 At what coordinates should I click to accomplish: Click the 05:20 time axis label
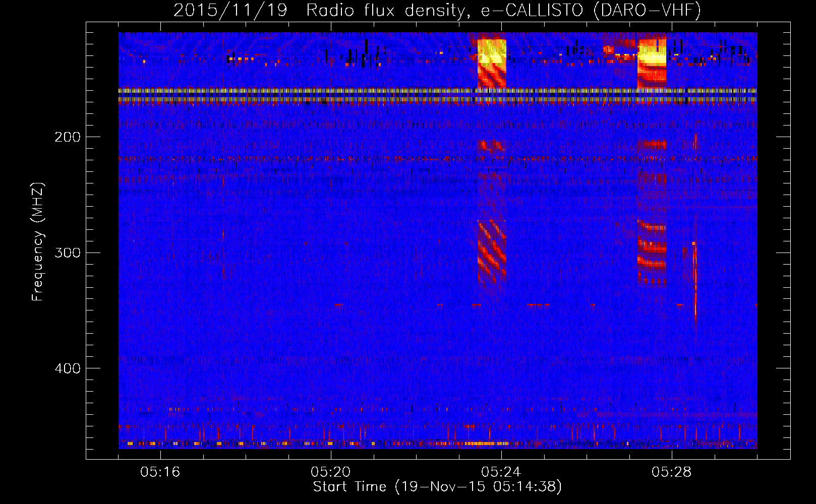pos(331,472)
